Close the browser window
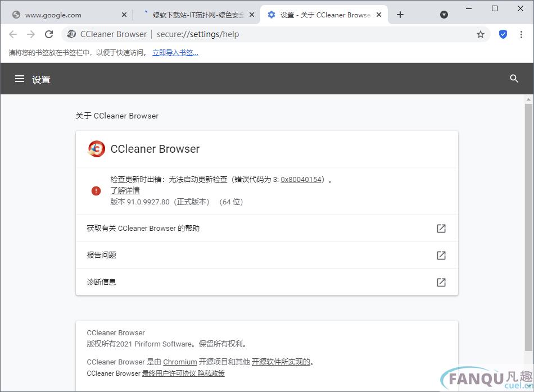534x392 pixels. [x=521, y=8]
